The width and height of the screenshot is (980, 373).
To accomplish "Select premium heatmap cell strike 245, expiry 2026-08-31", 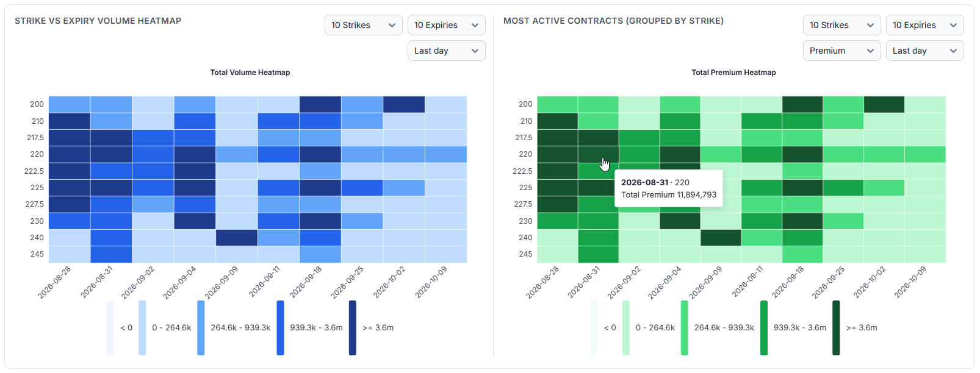I will [598, 254].
